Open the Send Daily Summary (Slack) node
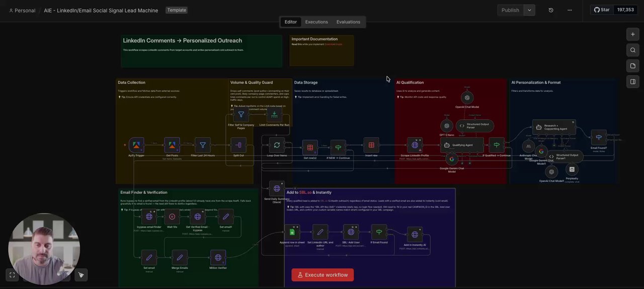The width and height of the screenshot is (644, 289). (277, 188)
